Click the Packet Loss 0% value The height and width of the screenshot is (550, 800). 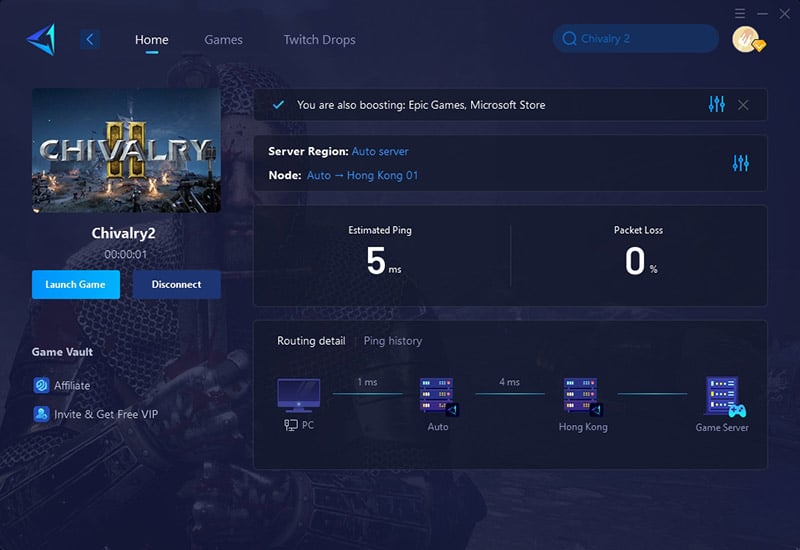[x=641, y=261]
